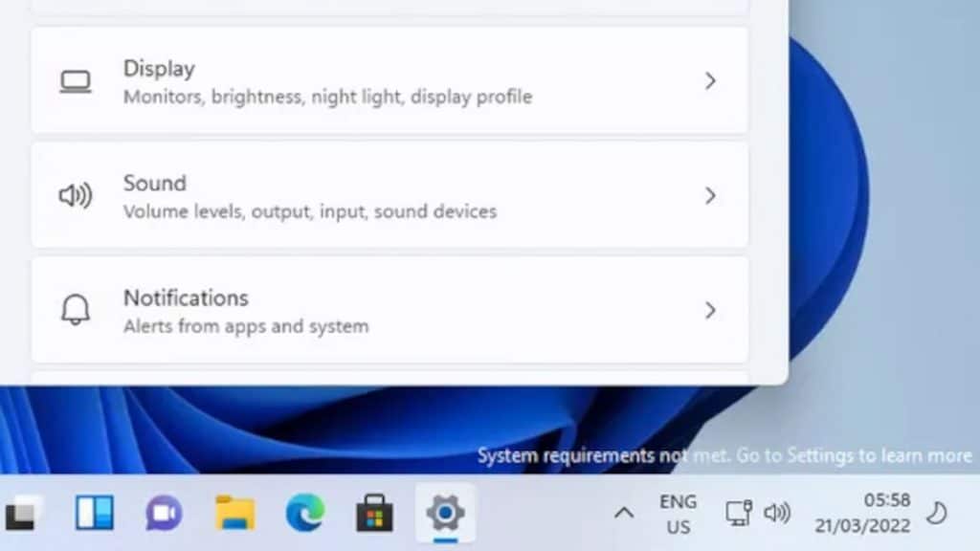Launch the Teams Chat taskbar icon
Screen dimensions: 980x551
click(165, 514)
